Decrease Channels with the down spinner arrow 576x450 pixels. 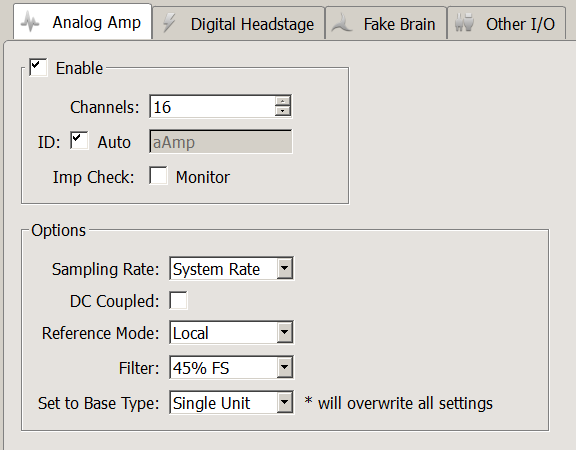(282, 111)
